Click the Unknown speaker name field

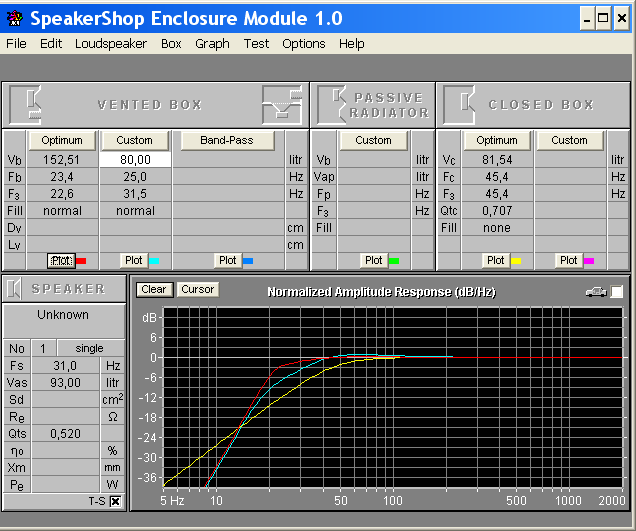(x=63, y=320)
